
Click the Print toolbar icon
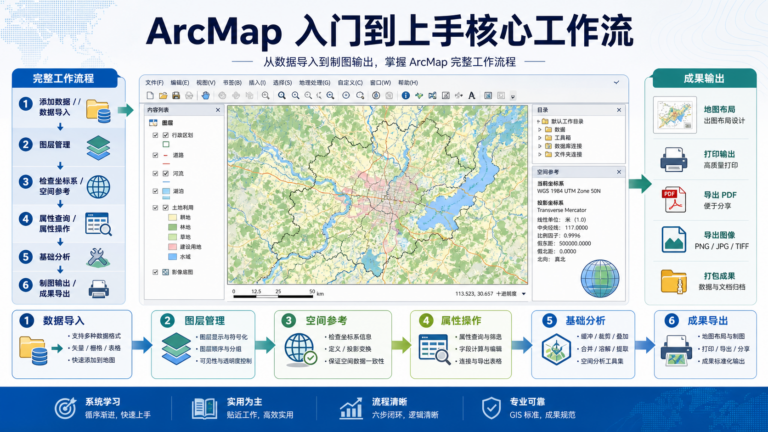pyautogui.click(x=189, y=96)
